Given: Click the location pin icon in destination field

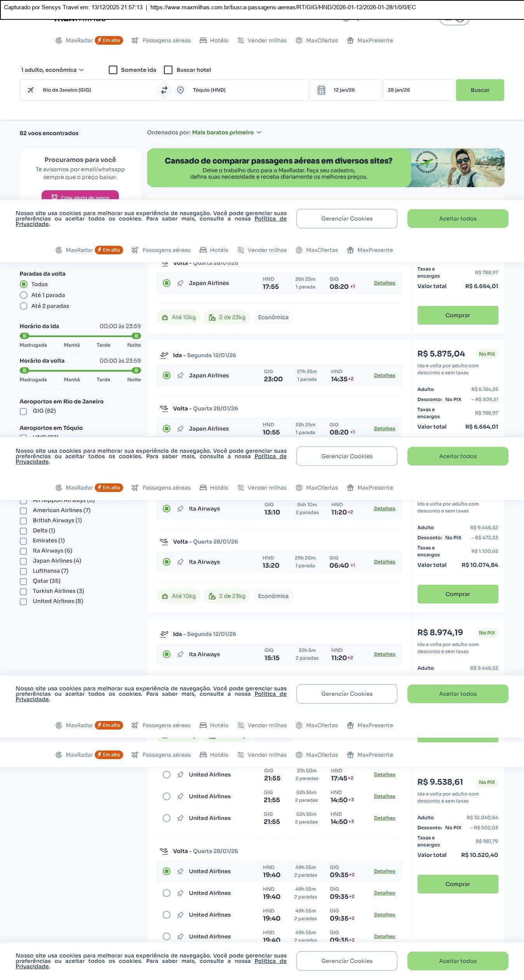Looking at the screenshot, I should tap(180, 90).
